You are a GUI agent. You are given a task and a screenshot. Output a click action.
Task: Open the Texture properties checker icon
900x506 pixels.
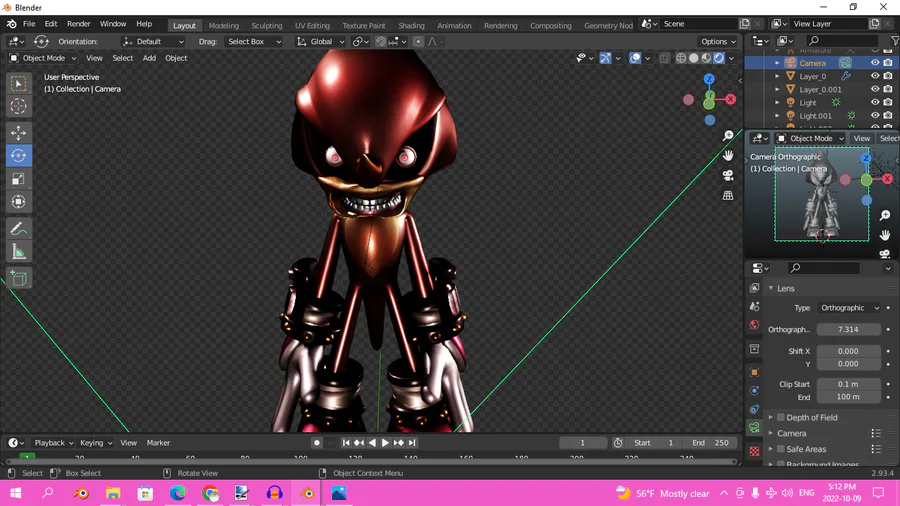pos(755,451)
